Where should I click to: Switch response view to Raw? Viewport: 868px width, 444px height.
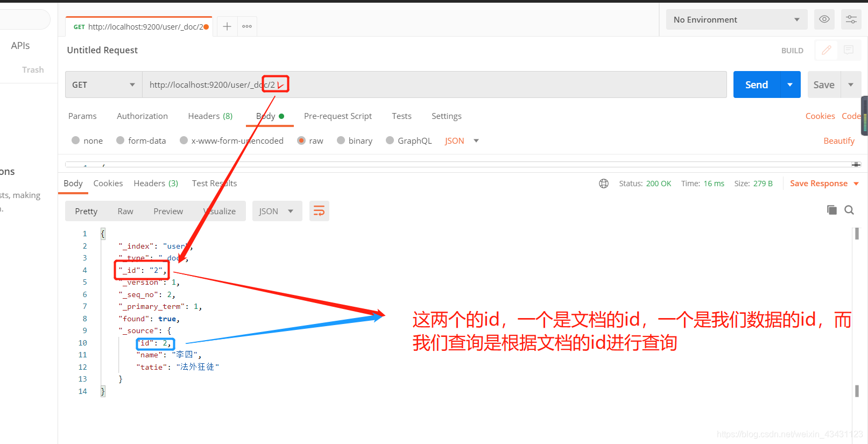point(125,211)
